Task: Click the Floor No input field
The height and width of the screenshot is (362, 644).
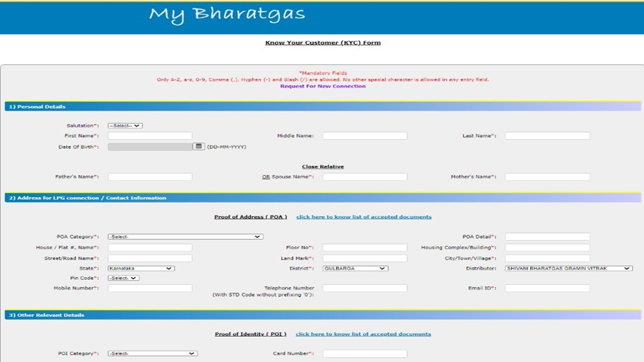Action: click(x=365, y=248)
